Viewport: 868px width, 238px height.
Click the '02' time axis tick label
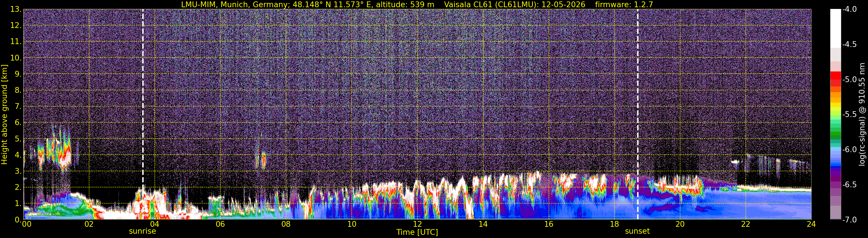[89, 224]
